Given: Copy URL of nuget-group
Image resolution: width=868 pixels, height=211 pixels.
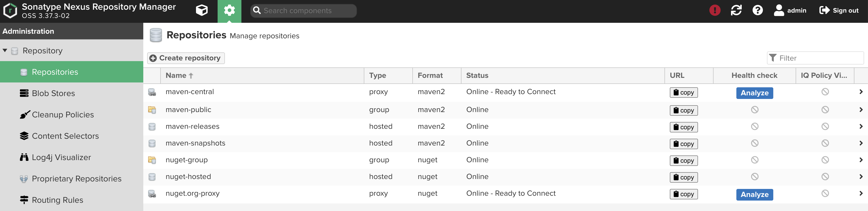Looking at the screenshot, I should pyautogui.click(x=684, y=161).
